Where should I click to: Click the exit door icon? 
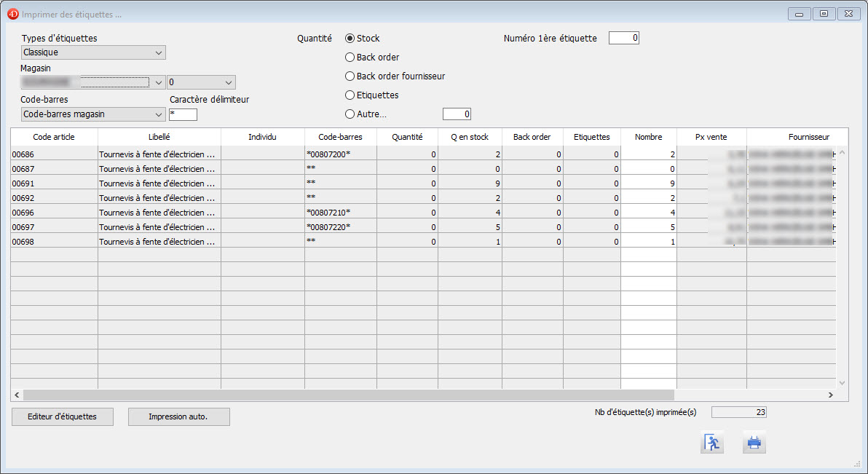(x=712, y=443)
